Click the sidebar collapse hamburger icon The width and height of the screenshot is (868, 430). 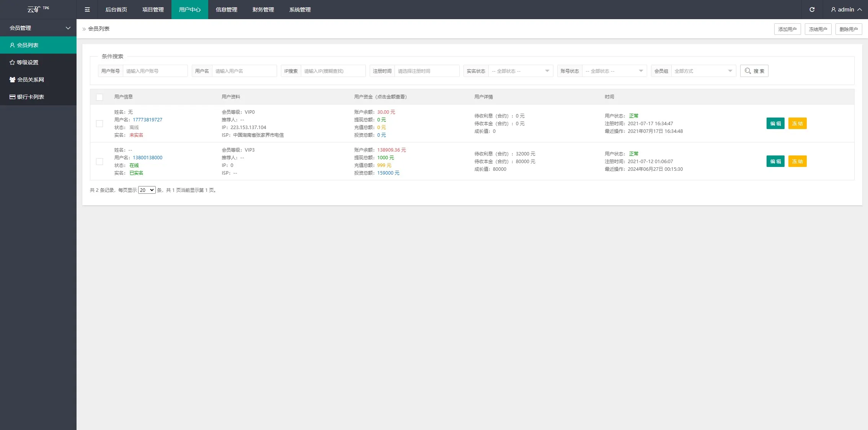pyautogui.click(x=87, y=10)
